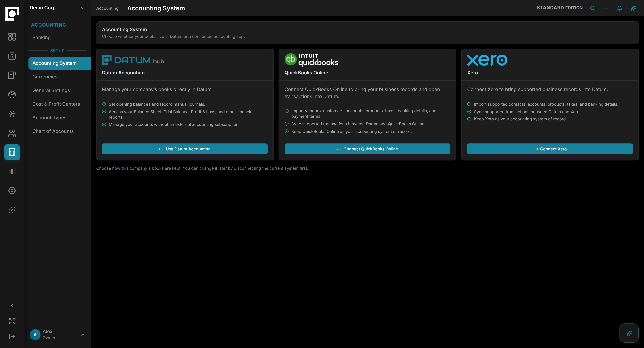The height and width of the screenshot is (348, 644).
Task: Open the box inventory icon
Action: click(x=12, y=94)
